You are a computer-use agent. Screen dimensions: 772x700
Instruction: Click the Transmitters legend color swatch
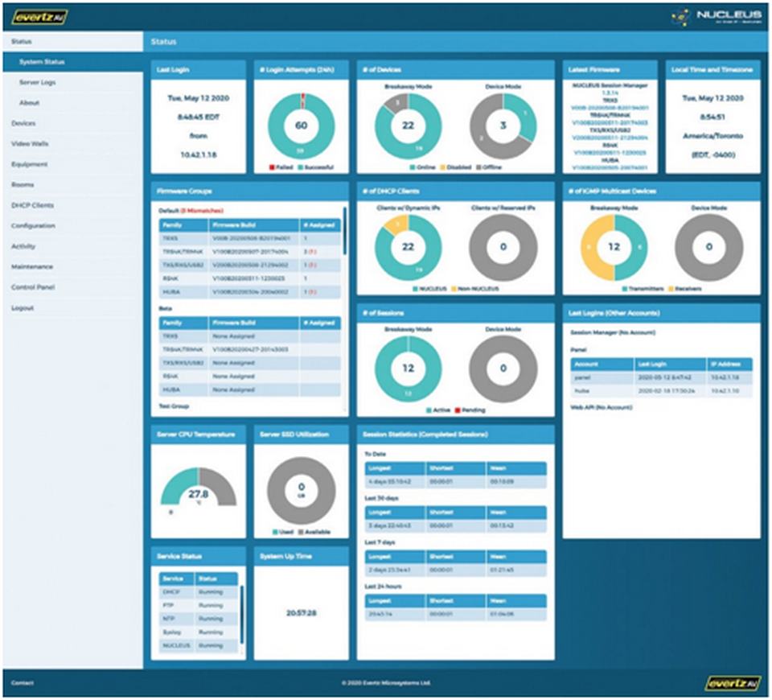click(x=625, y=288)
